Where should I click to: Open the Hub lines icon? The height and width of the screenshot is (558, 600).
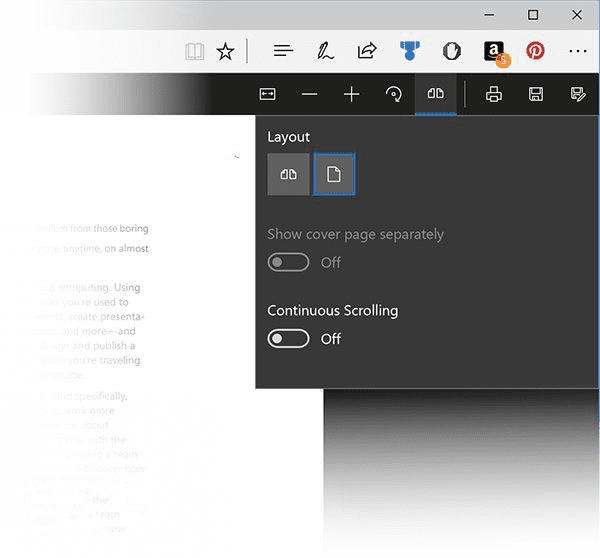(284, 51)
